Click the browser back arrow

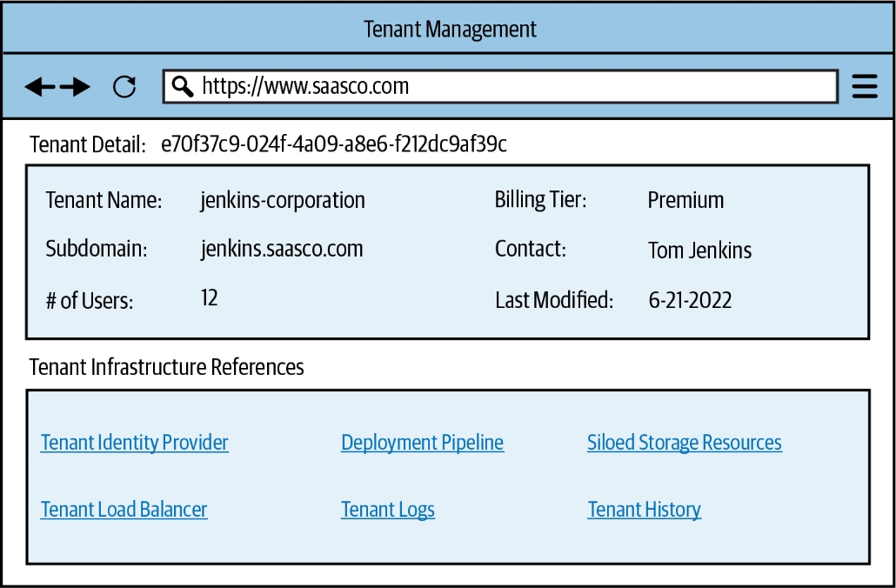pyautogui.click(x=39, y=86)
